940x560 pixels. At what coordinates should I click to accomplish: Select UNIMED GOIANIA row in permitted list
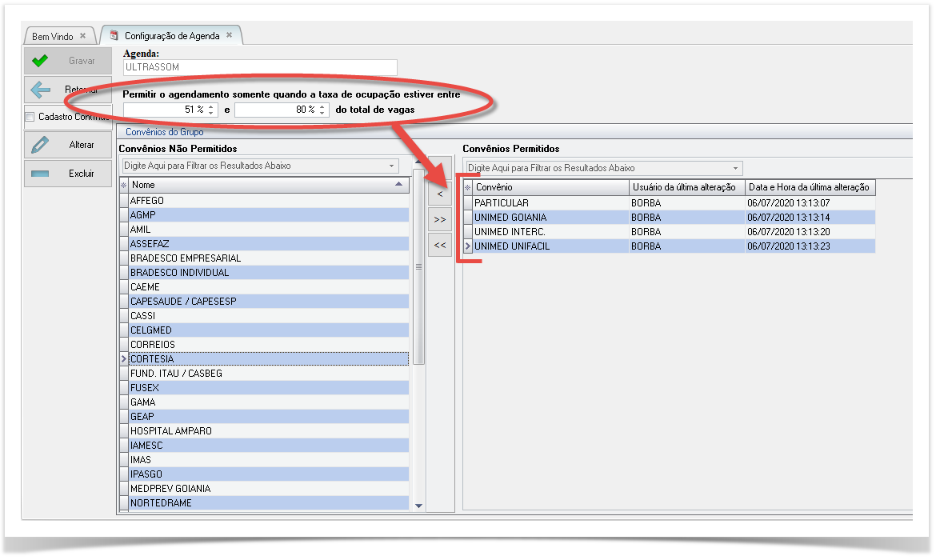510,218
